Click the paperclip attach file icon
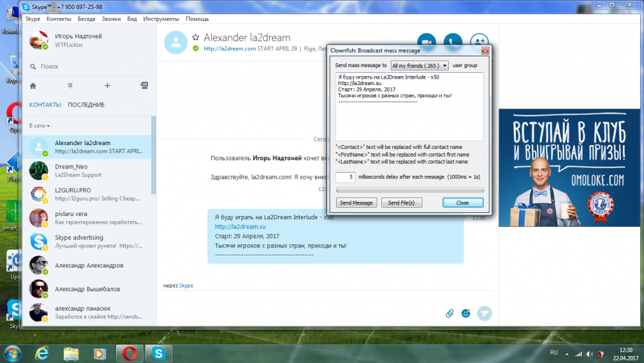Viewport: 644px width, 363px height. coord(450,313)
